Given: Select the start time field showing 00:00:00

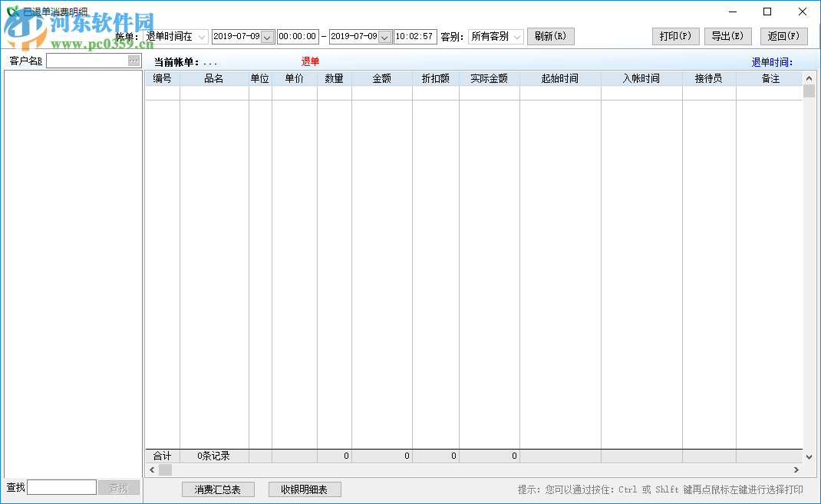Looking at the screenshot, I should 298,36.
